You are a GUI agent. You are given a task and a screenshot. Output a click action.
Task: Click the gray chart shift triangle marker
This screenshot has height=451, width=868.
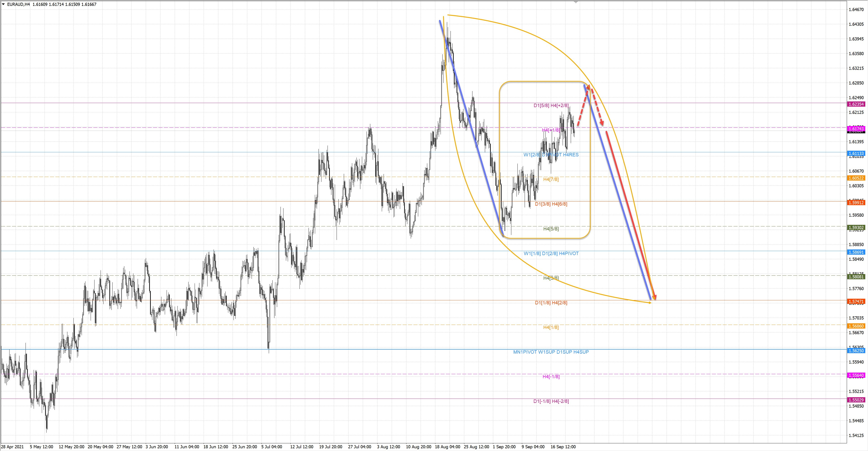click(576, 2)
